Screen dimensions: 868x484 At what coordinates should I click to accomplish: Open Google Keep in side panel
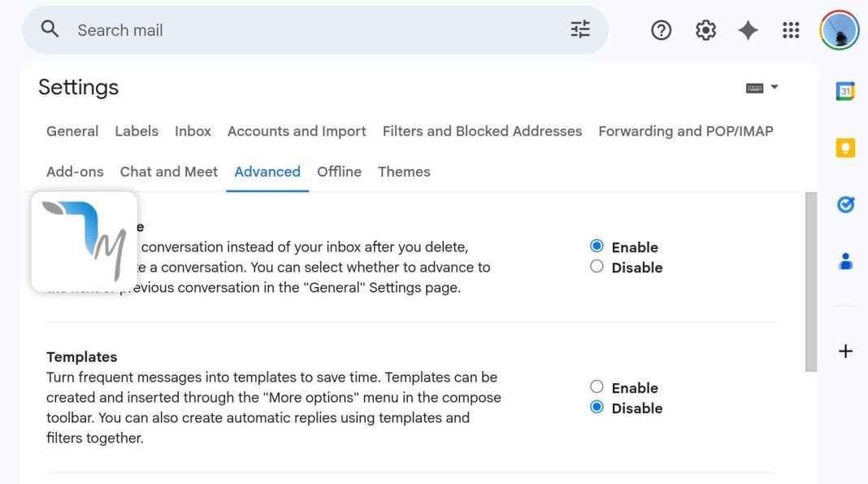pyautogui.click(x=845, y=148)
